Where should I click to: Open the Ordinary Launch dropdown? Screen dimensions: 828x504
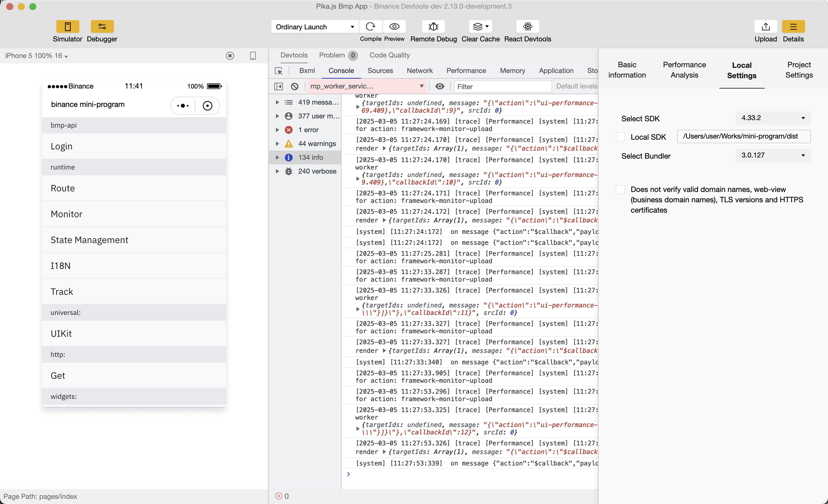[315, 26]
